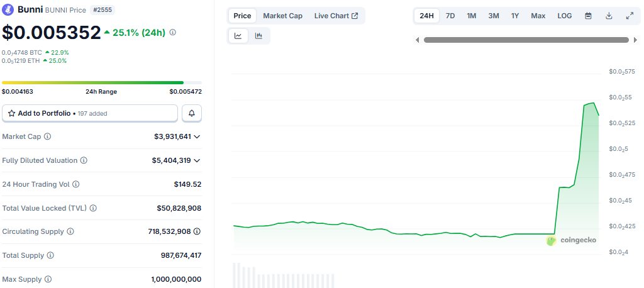644x288 pixels.
Task: Click the $50,828,908 TVL value
Action: coord(179,208)
